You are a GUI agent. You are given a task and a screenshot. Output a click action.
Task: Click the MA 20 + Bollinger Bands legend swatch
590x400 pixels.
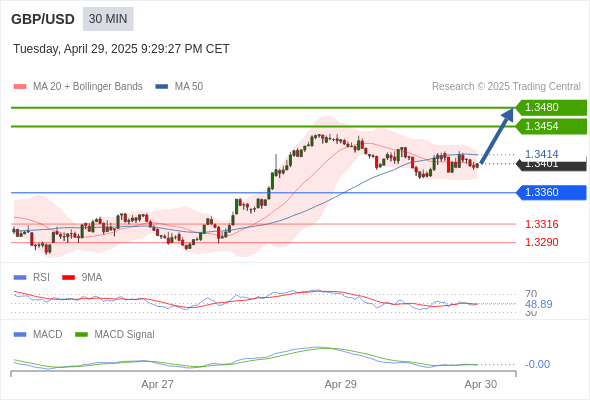click(x=20, y=87)
